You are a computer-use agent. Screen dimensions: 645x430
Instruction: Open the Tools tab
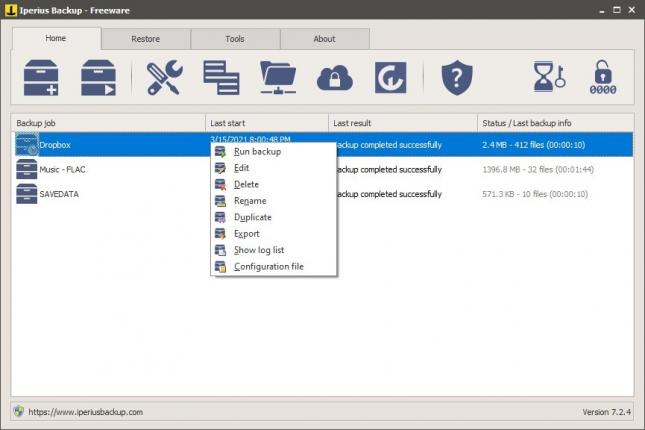click(235, 39)
